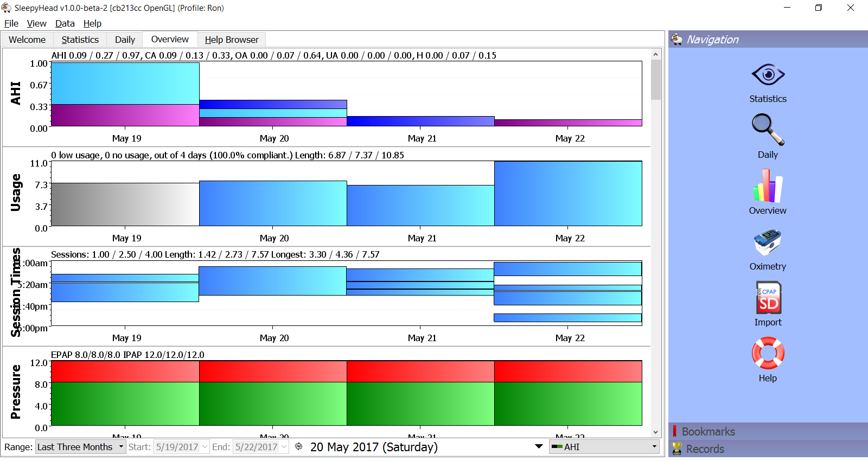Viewport: 868px width, 461px height.
Task: Open the Help menu
Action: coord(92,23)
